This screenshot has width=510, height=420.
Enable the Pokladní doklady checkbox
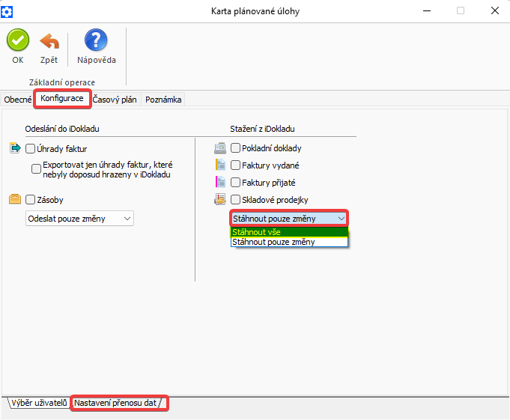point(235,148)
